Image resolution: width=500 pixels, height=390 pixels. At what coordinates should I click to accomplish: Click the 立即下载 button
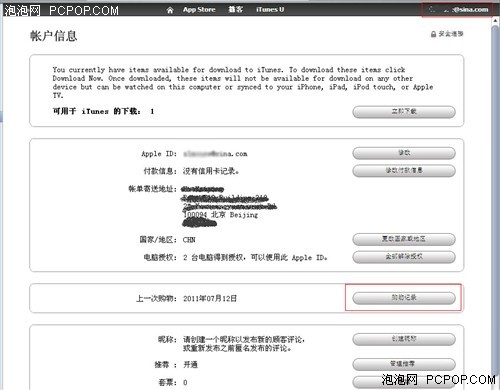click(x=404, y=112)
